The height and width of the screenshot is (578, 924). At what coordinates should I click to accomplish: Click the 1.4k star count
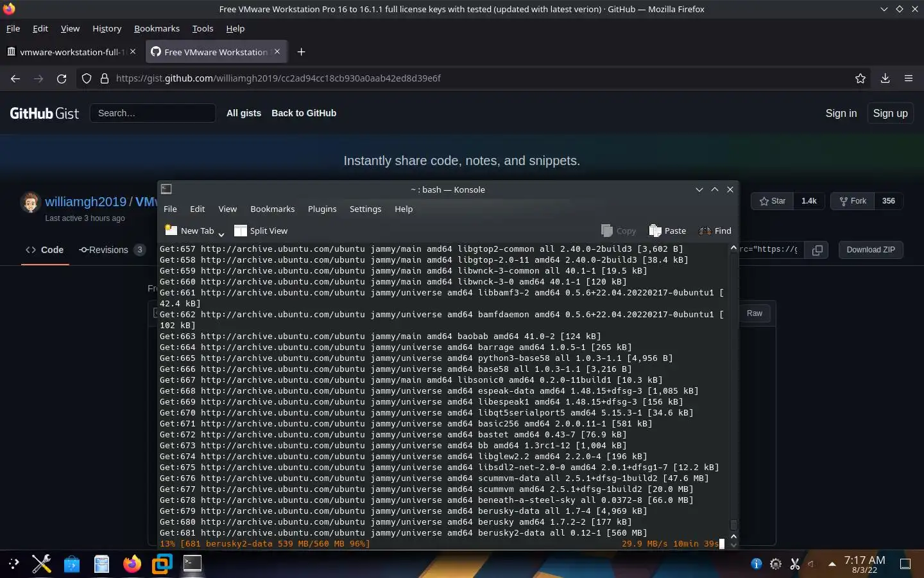[x=809, y=201]
